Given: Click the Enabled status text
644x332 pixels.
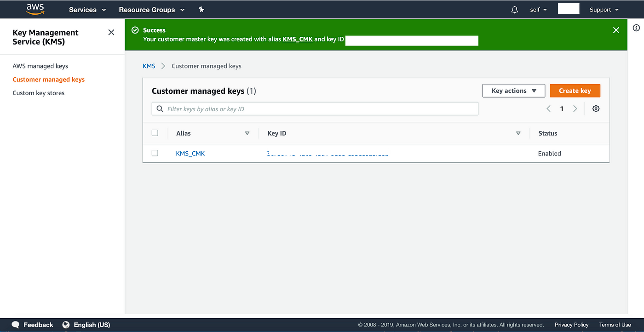Looking at the screenshot, I should (550, 154).
